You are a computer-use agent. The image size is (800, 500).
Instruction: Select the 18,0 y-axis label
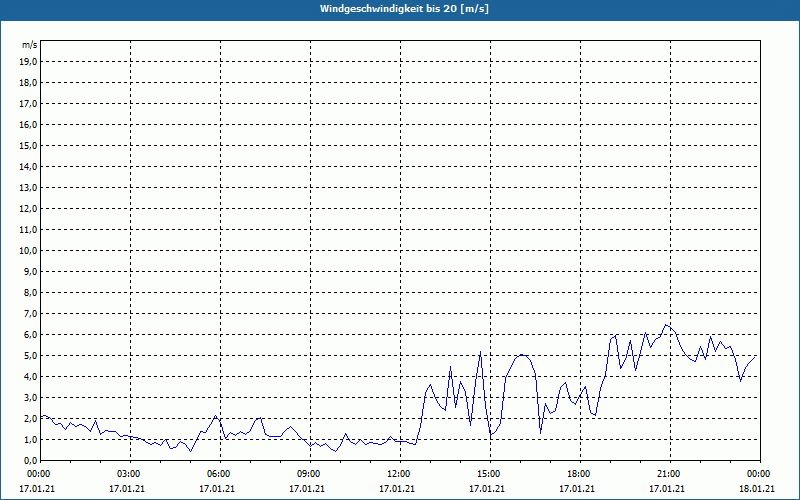tap(28, 83)
